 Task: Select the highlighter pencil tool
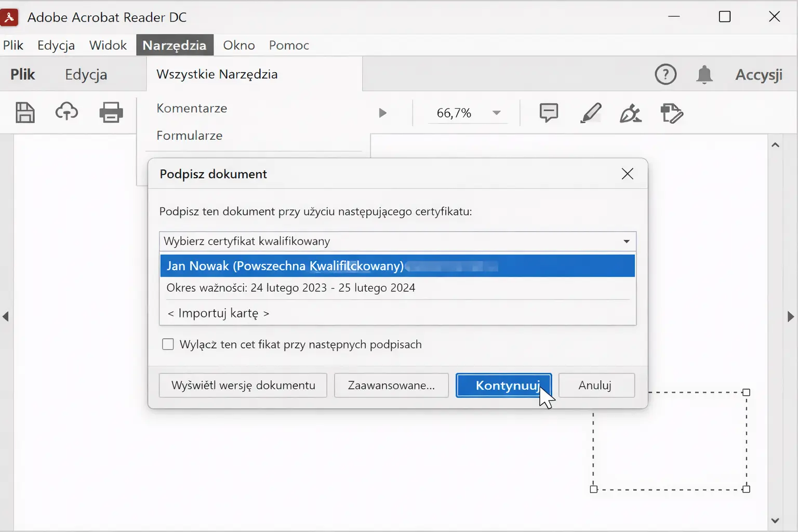[591, 113]
